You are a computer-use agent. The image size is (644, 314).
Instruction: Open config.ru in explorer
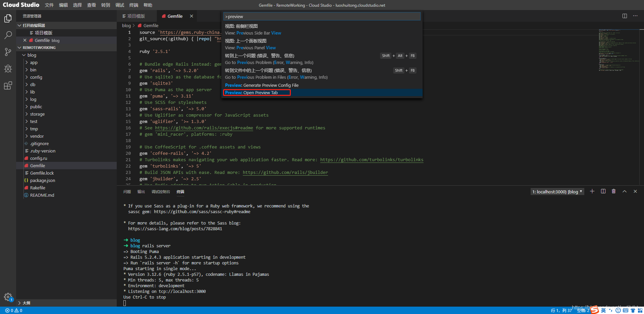coord(66,158)
